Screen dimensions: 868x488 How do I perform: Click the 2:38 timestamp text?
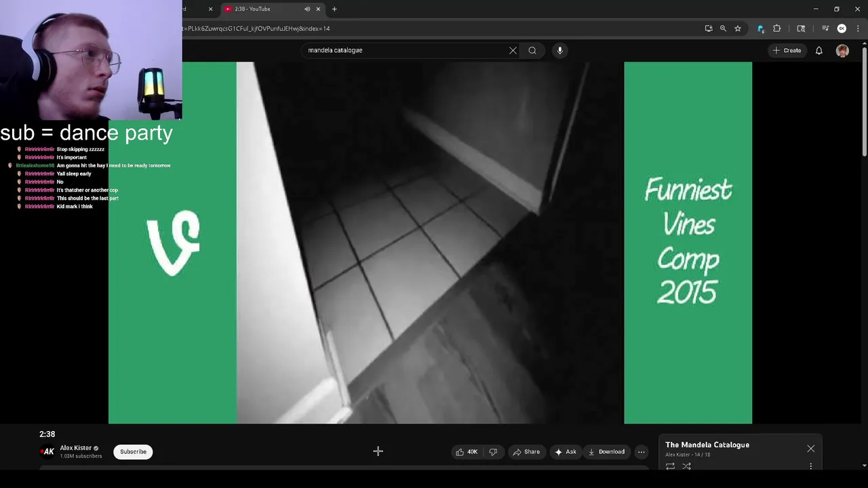[47, 434]
